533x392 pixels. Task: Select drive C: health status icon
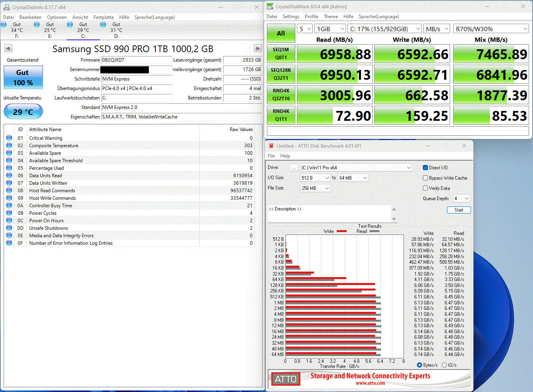(70, 24)
